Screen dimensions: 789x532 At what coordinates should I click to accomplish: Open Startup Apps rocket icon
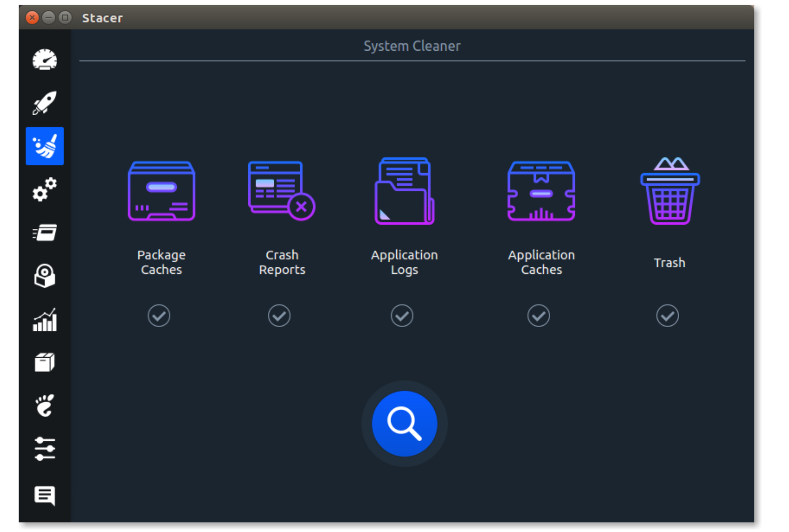(45, 103)
